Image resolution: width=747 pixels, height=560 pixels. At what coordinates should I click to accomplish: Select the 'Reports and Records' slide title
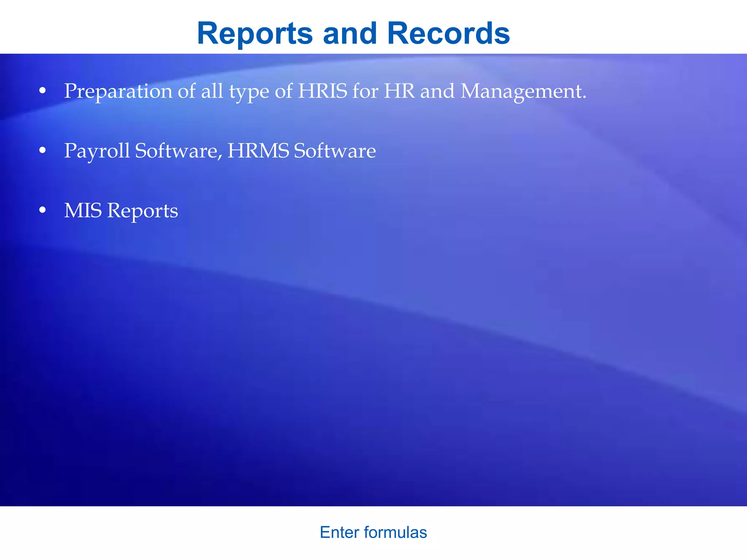coord(353,33)
